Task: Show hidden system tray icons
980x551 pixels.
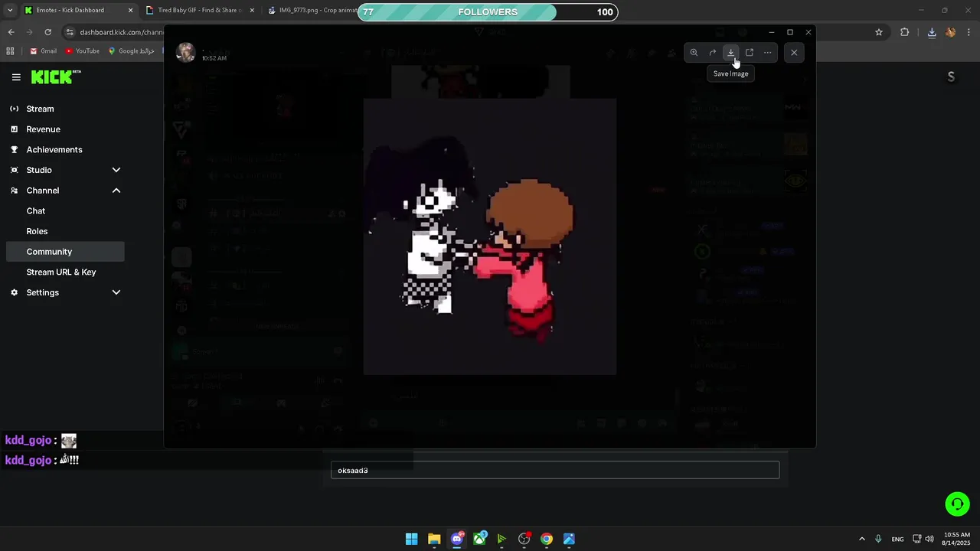Action: click(862, 539)
